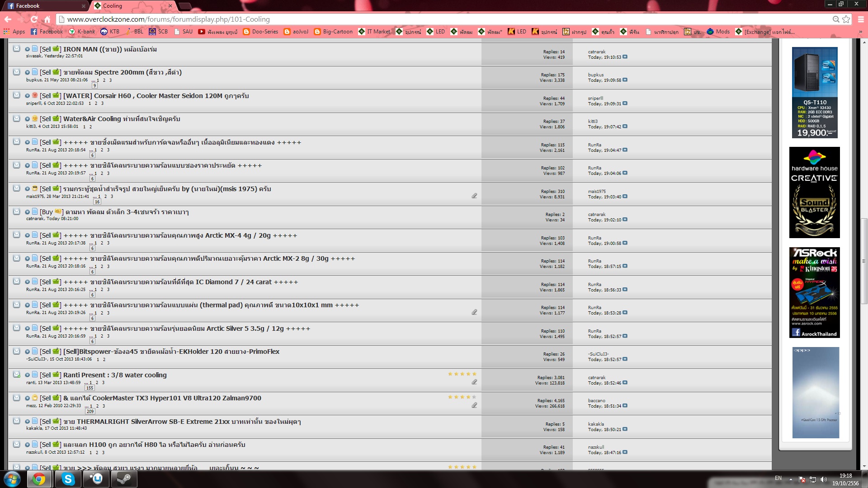Expand bookmarks bar overflow chevron
Viewport: 868px width, 488px height.
click(860, 32)
